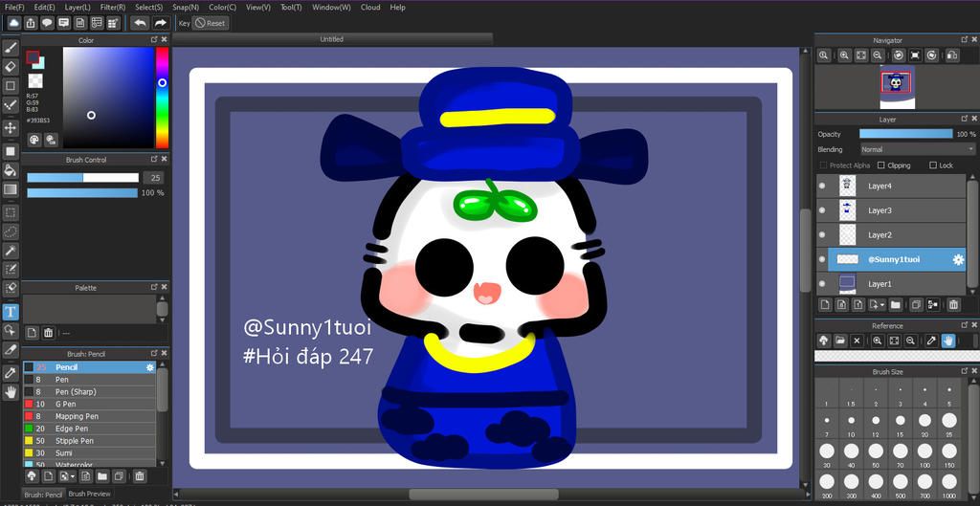
Task: Switch to the Brush Preview tab
Action: [x=89, y=494]
